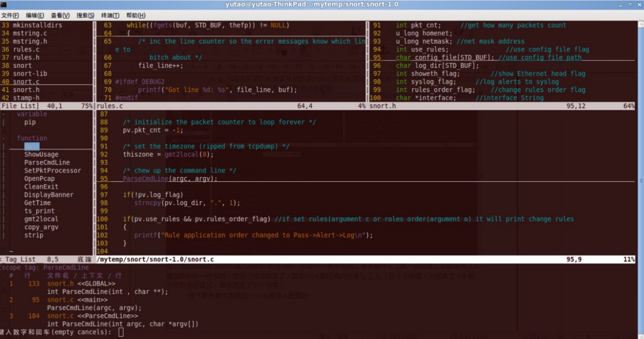Jump to copy_argv function tag
644x339 pixels.
pyautogui.click(x=41, y=227)
